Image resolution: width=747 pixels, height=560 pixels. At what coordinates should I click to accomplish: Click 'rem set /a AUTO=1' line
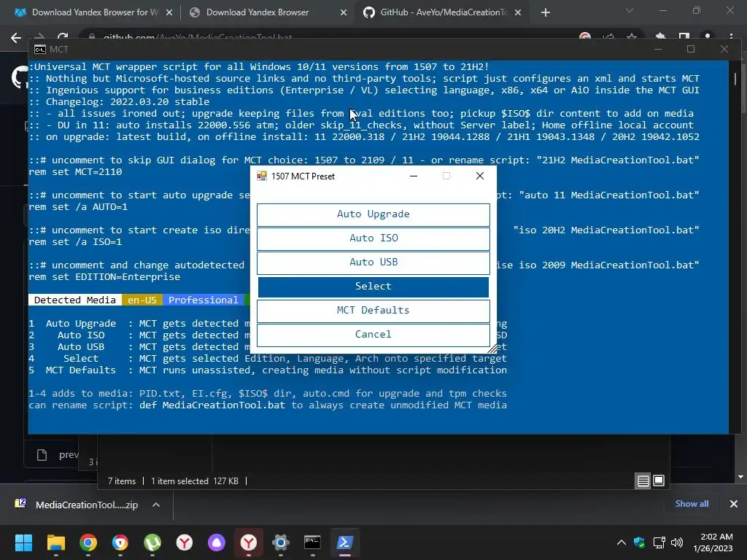point(78,206)
